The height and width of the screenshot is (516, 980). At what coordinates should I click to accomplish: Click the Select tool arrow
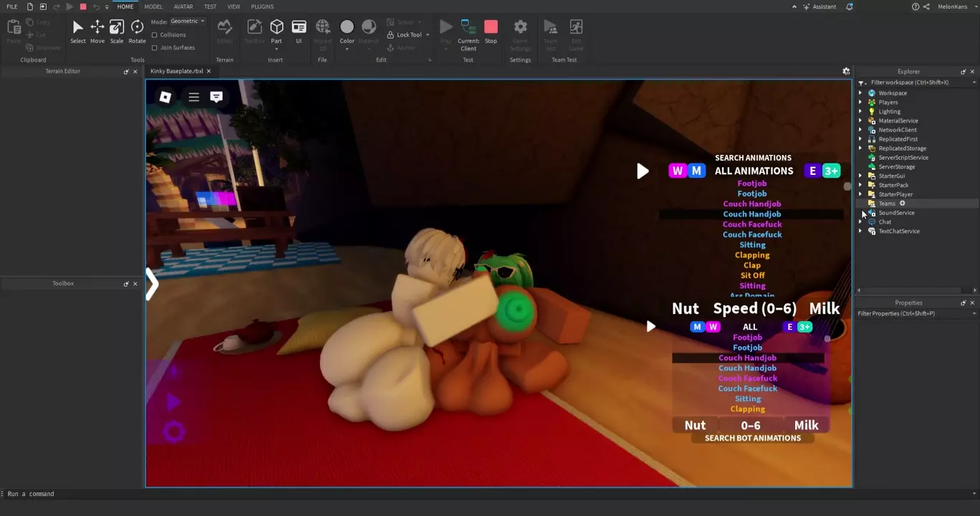[77, 32]
